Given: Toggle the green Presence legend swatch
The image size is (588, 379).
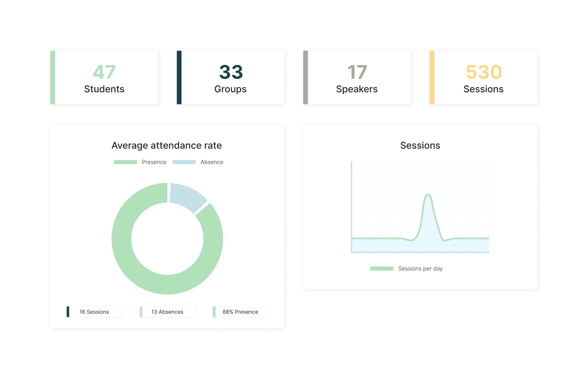Looking at the screenshot, I should (x=126, y=162).
